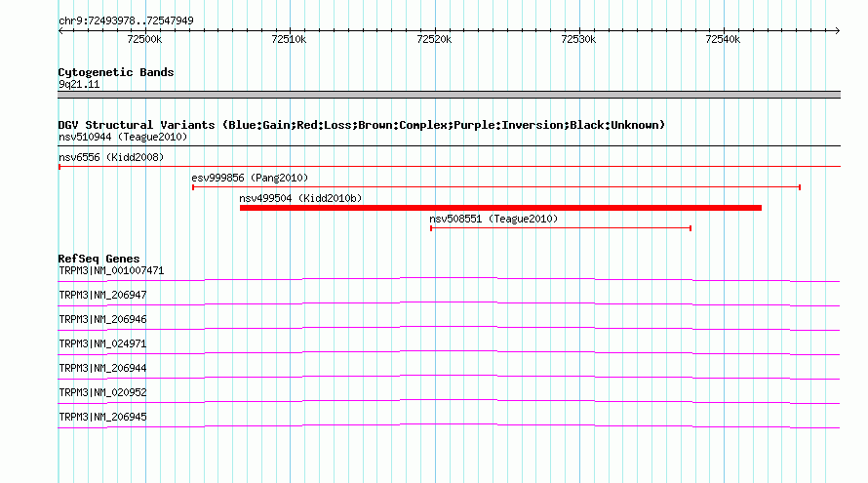Click the 72500k ruler tick label
This screenshot has height=483, width=868.
(x=144, y=39)
